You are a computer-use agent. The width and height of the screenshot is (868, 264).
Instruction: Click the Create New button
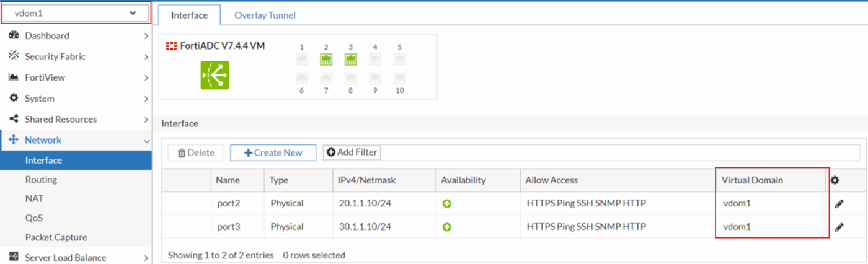click(273, 152)
